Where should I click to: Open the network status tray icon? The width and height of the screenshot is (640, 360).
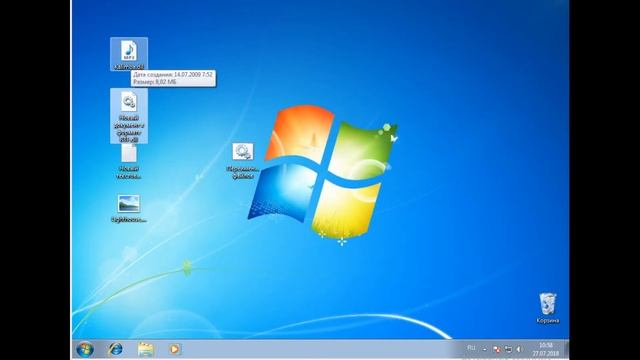[x=508, y=349]
